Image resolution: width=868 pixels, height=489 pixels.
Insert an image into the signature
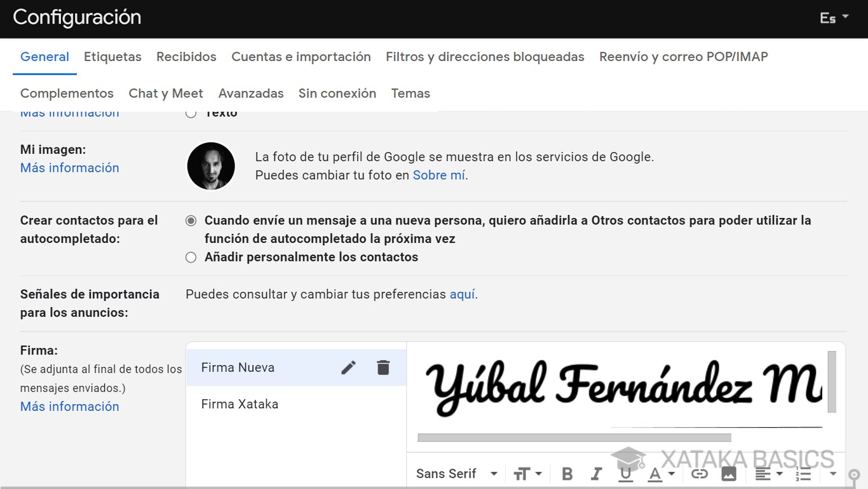(729, 473)
